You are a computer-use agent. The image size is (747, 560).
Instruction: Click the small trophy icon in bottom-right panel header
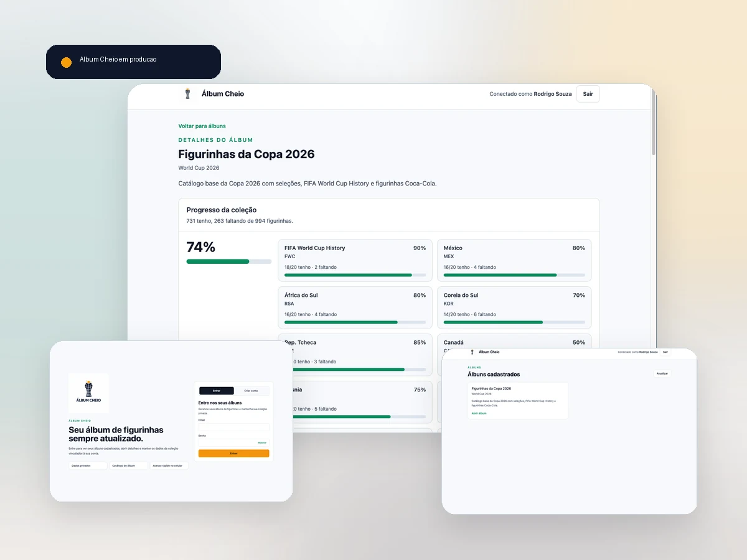click(x=472, y=352)
